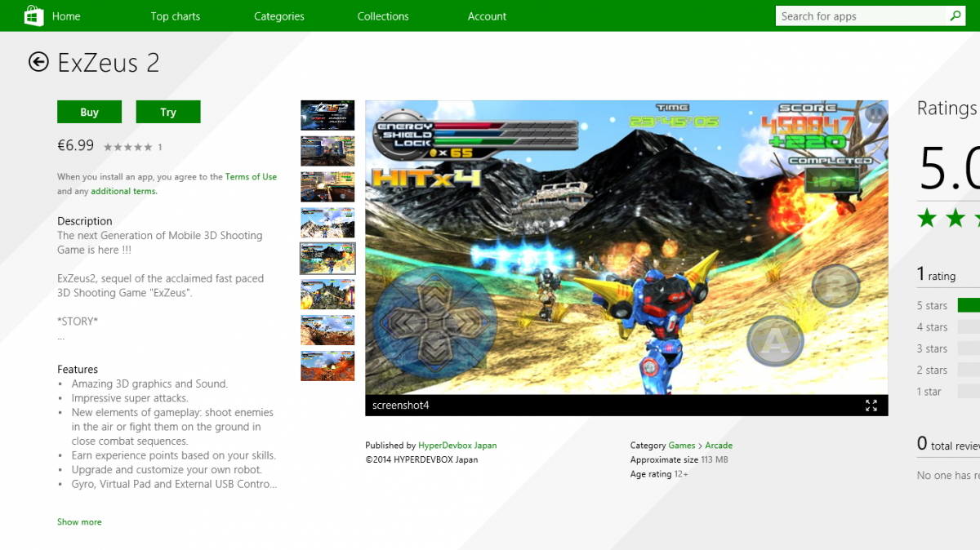Click the 1 star rating row
The width and height of the screenshot is (980, 550).
[948, 392]
